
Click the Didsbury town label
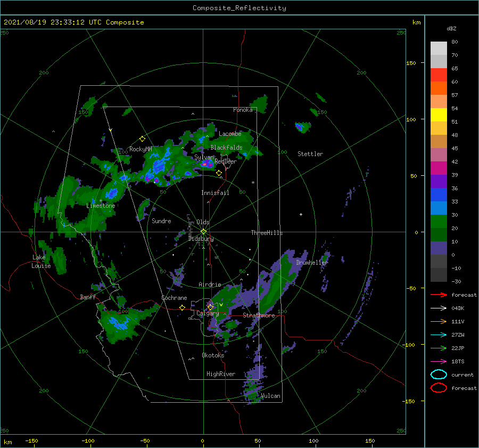click(201, 239)
